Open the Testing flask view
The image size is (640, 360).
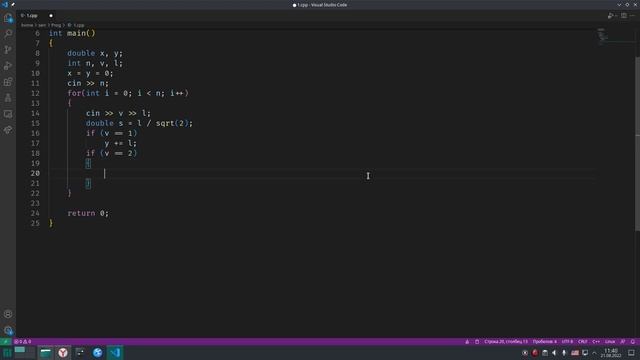tap(8, 98)
